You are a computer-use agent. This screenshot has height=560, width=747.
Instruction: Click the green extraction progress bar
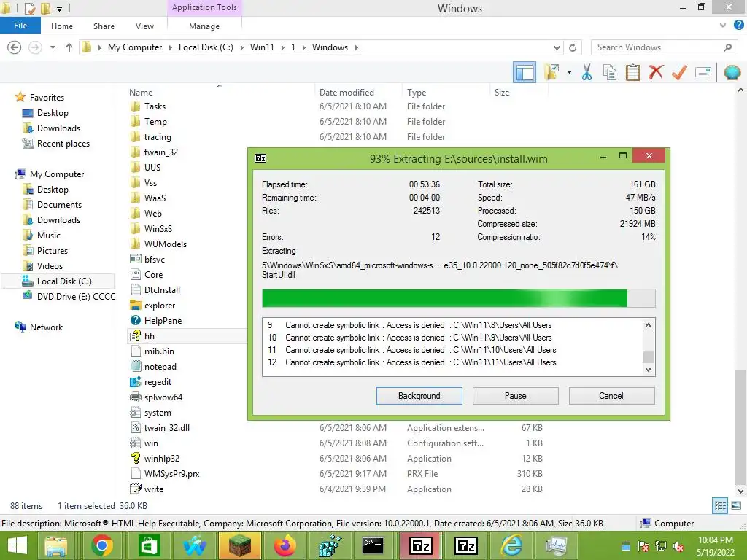(x=458, y=298)
